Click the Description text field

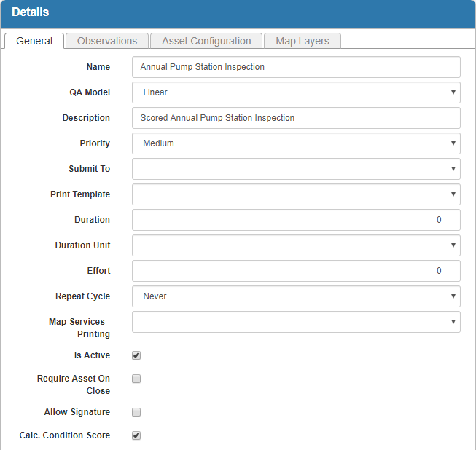(x=296, y=118)
